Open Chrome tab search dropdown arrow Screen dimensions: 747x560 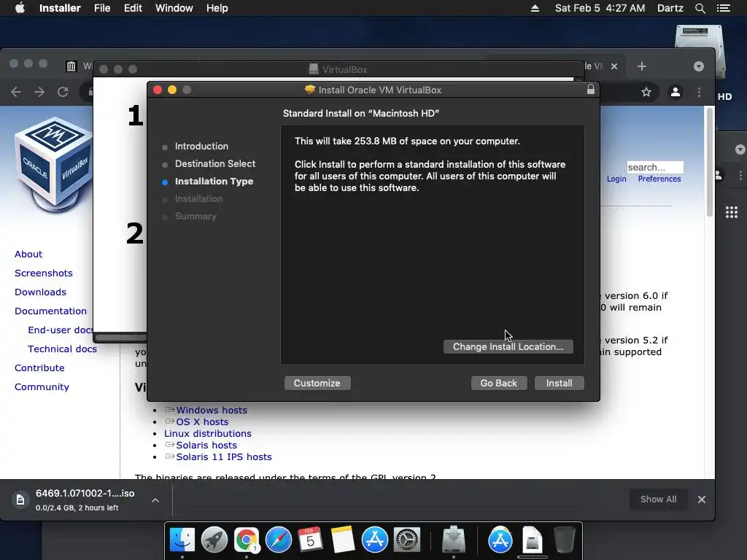(x=699, y=66)
